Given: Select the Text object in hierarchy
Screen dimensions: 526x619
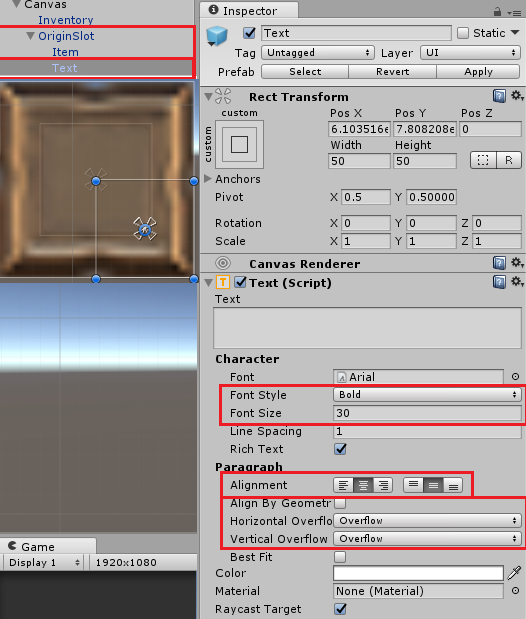Looking at the screenshot, I should click(x=64, y=68).
